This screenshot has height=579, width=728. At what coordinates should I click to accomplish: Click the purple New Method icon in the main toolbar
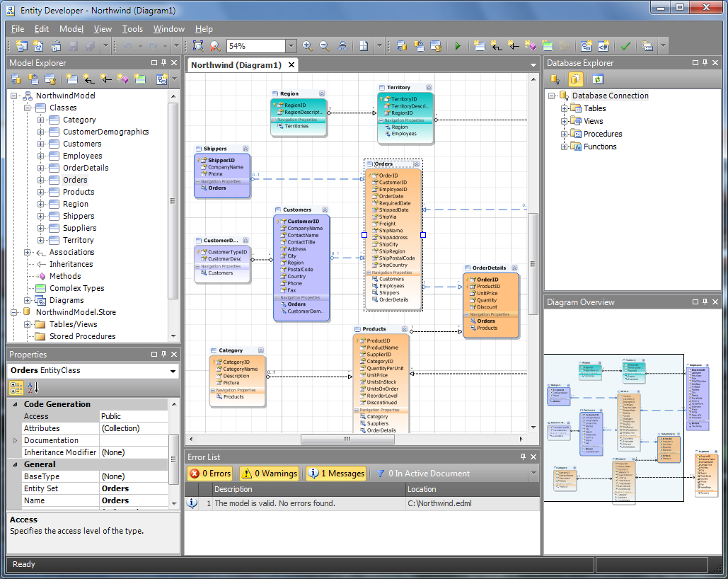pos(530,46)
